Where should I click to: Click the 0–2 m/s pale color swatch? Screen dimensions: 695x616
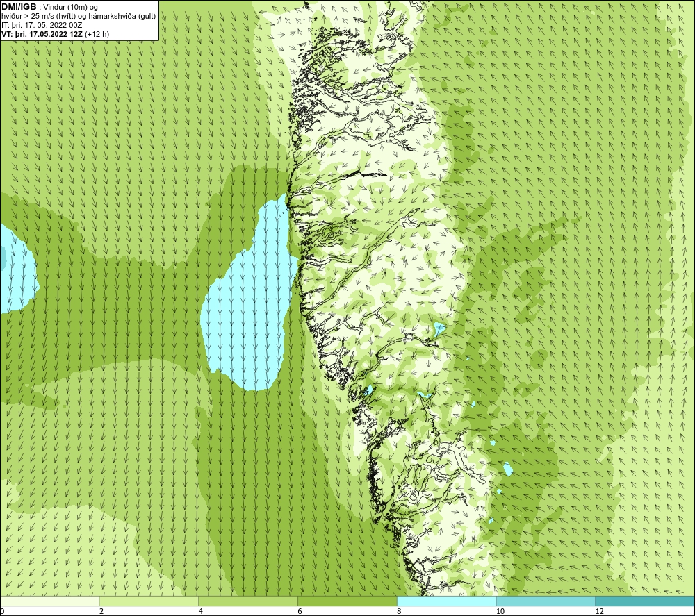click(x=49, y=601)
